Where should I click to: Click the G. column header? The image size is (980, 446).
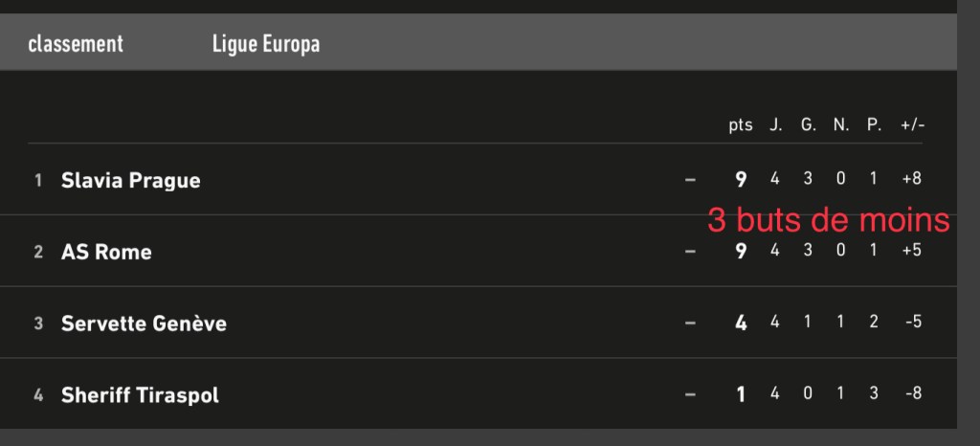(x=809, y=125)
